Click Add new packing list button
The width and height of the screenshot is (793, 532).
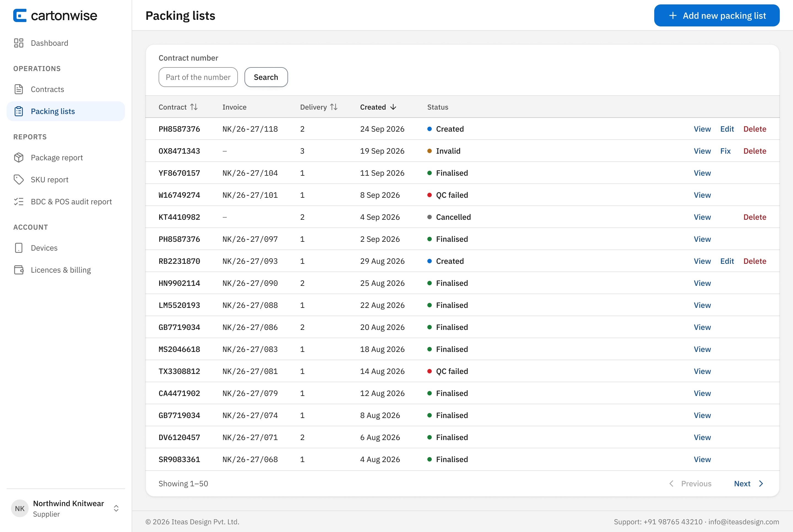[x=717, y=16]
